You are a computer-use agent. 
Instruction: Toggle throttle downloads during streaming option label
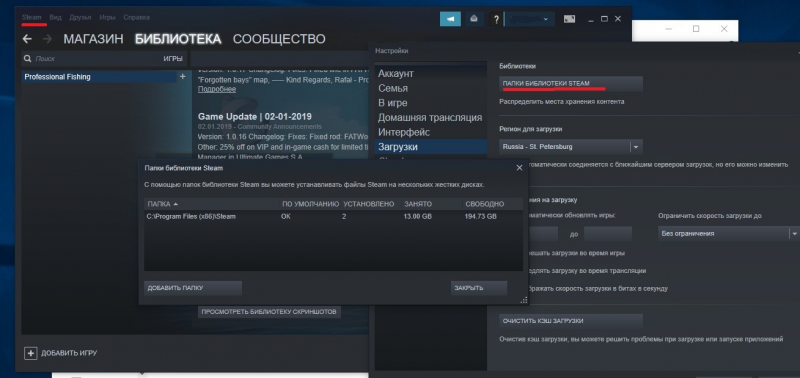(x=587, y=271)
